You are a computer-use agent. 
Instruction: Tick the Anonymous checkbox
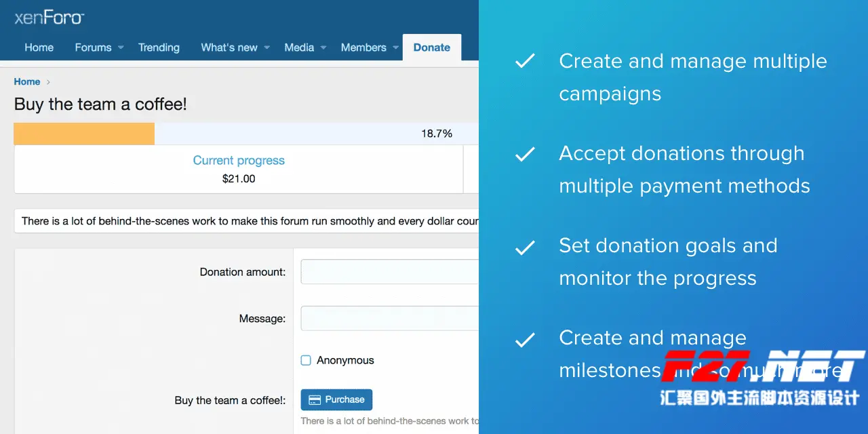coord(306,361)
